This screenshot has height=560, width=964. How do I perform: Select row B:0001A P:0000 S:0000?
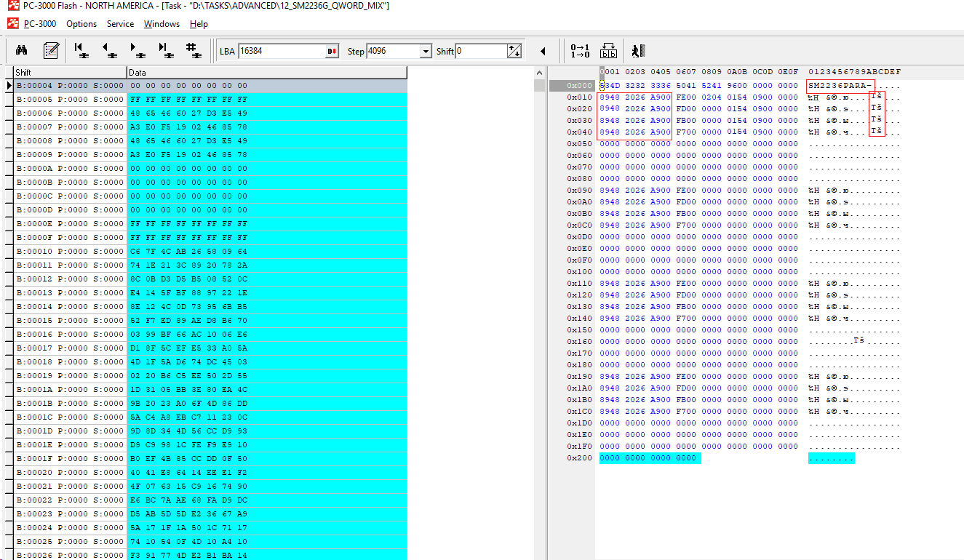coord(210,390)
